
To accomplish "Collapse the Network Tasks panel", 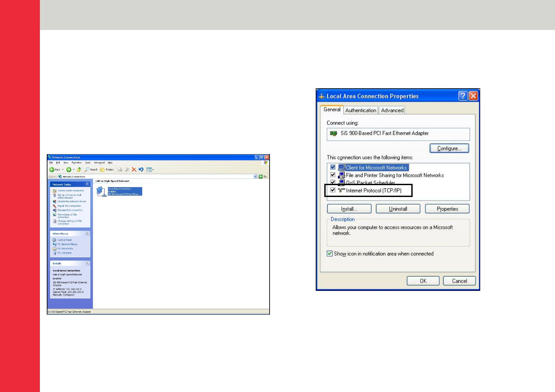I will (x=87, y=184).
